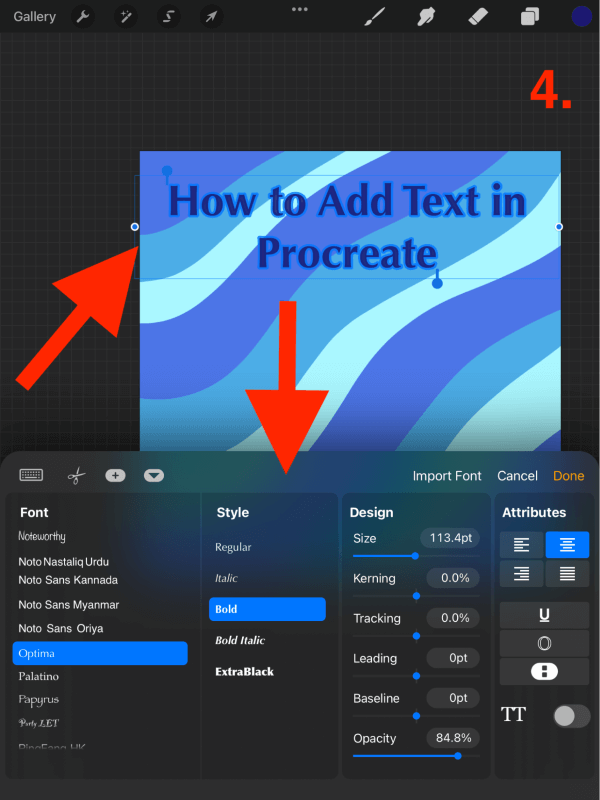Justify the text
The height and width of the screenshot is (800, 600).
[x=567, y=574]
